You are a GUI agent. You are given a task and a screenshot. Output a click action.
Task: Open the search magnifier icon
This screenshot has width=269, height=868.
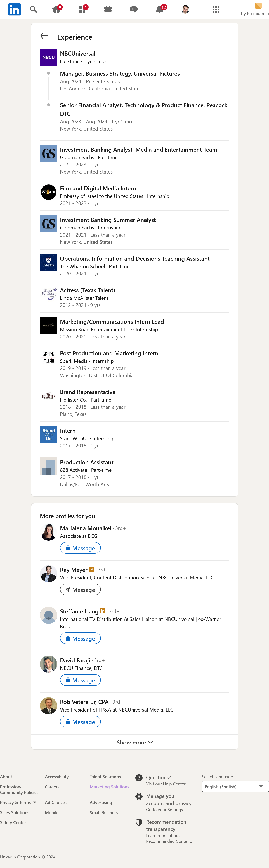click(x=33, y=10)
